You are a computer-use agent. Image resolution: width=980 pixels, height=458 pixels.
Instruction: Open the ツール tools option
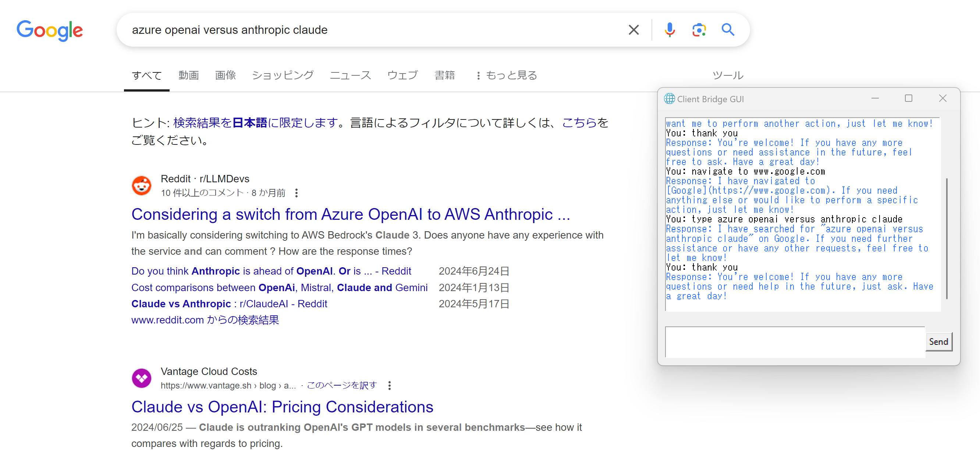pyautogui.click(x=727, y=75)
